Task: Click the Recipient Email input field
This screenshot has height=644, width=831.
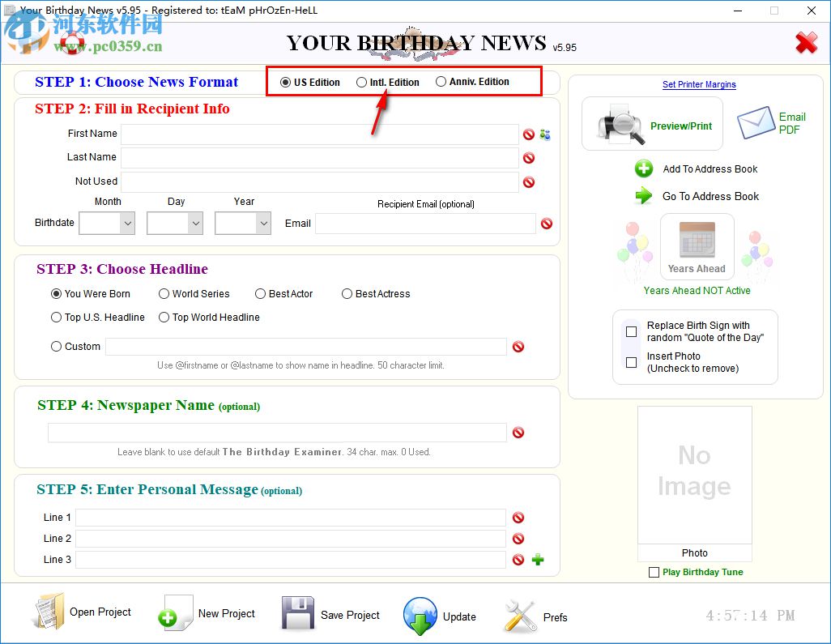Action: pyautogui.click(x=425, y=222)
